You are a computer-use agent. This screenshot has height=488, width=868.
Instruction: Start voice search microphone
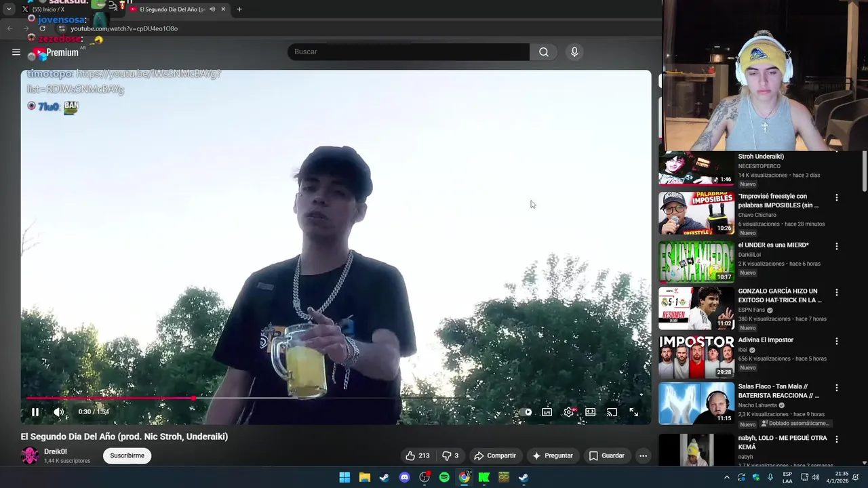pos(574,52)
